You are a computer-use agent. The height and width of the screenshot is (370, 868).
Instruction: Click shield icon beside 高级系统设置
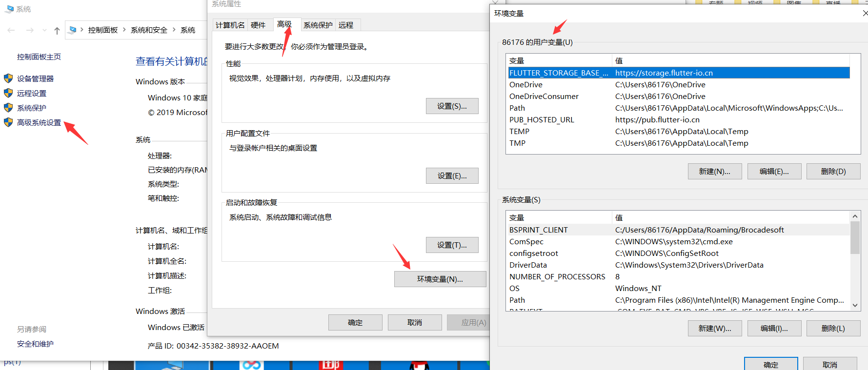[x=8, y=122]
